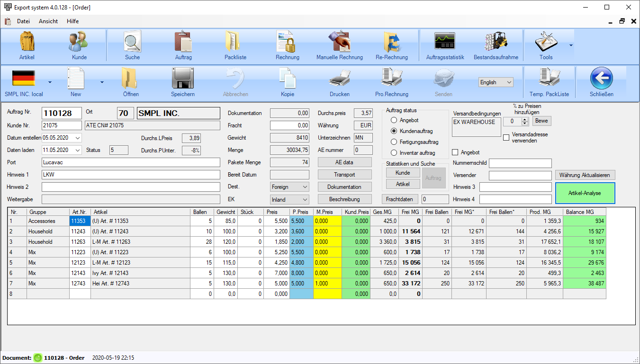Screen dimensions: 640x364
Task: Open the Kunde customers icon
Action: coord(78,42)
